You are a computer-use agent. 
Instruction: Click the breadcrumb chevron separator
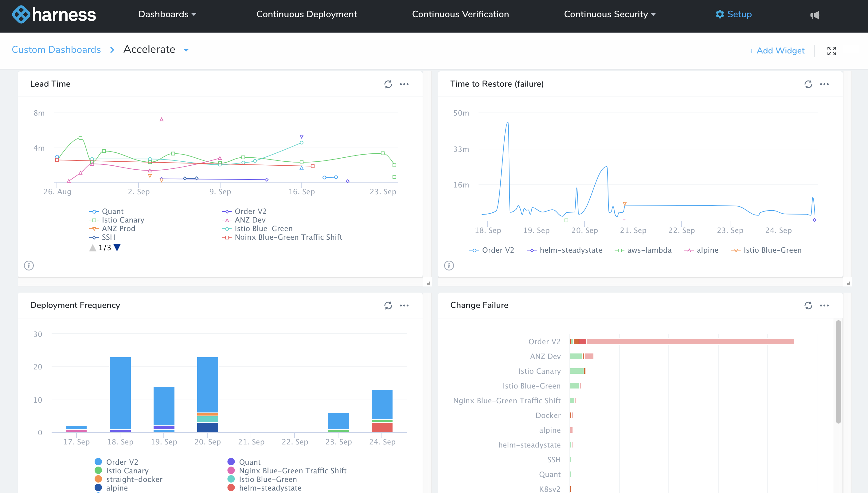pos(112,50)
